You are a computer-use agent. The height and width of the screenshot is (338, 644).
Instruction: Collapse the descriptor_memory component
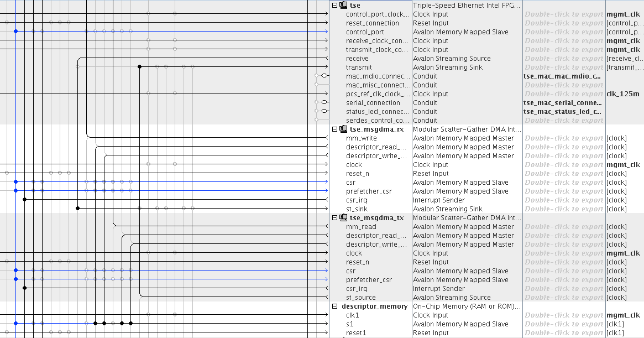pyautogui.click(x=335, y=306)
